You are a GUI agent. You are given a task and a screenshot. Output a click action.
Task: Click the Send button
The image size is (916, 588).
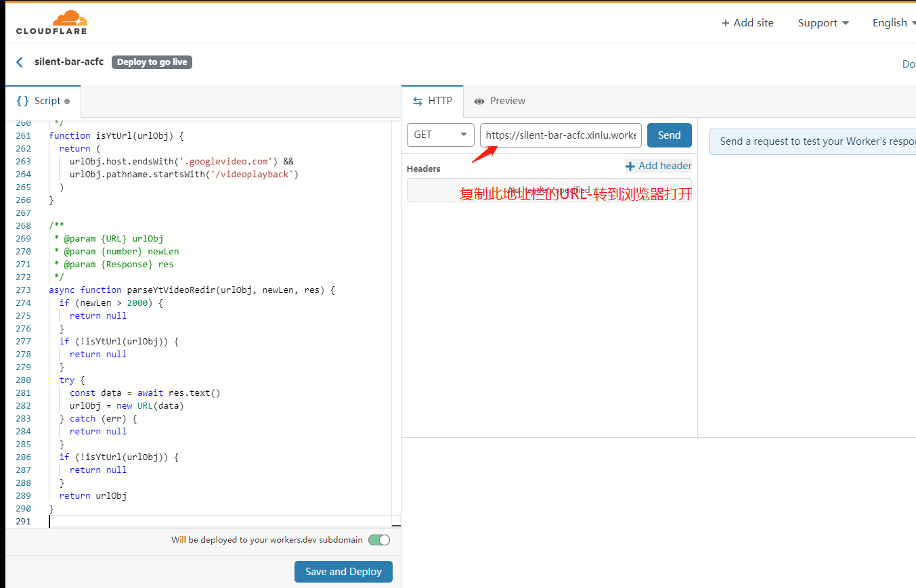pos(669,135)
